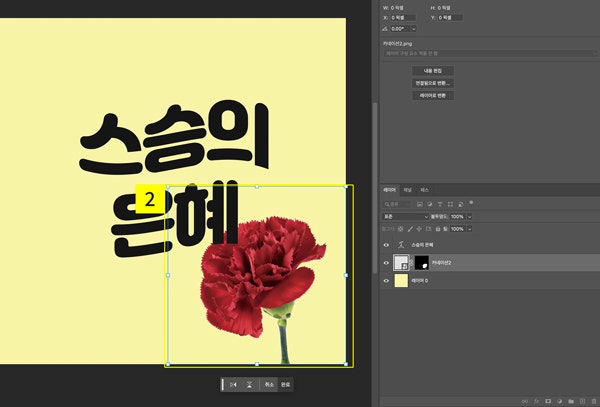Lock all padlock icon
This screenshot has height=407, width=600.
pyautogui.click(x=438, y=229)
